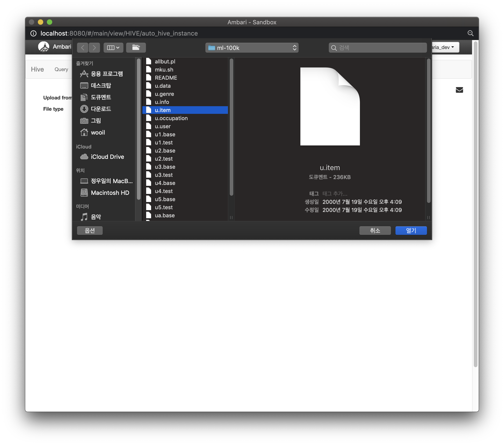Image resolution: width=504 pixels, height=445 pixels.
Task: Select 다운로드 in sidebar
Action: [96, 109]
